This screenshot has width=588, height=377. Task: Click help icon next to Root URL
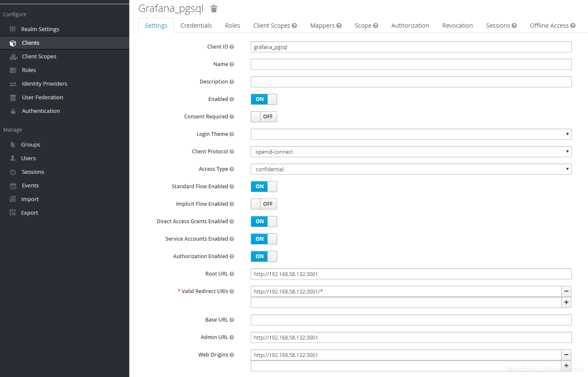[x=232, y=274]
